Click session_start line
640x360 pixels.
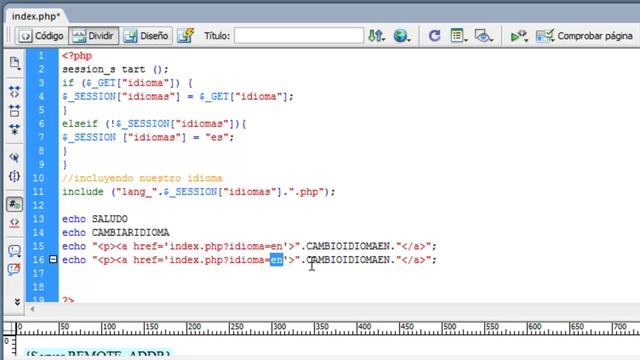(115, 69)
